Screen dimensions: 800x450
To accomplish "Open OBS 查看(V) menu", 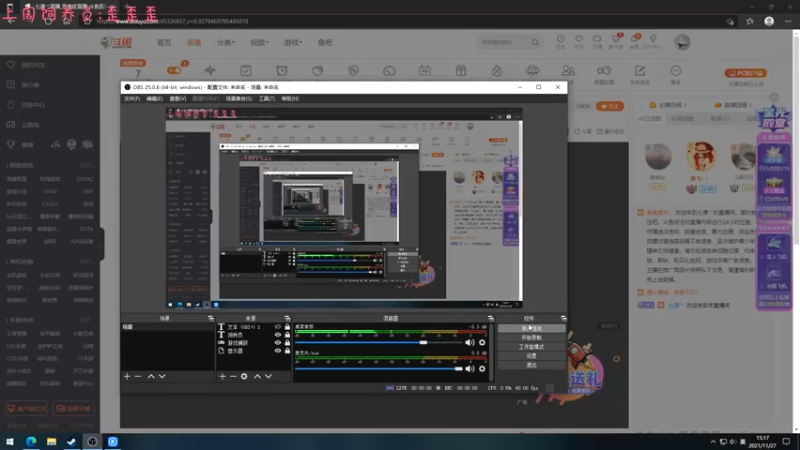I will (x=178, y=98).
